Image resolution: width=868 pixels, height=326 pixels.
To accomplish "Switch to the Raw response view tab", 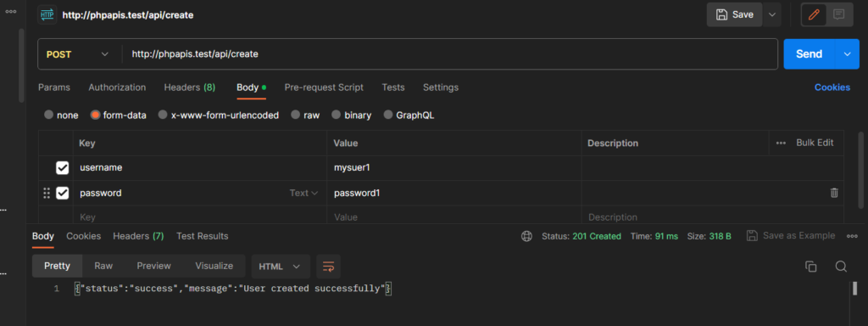I will click(x=103, y=266).
